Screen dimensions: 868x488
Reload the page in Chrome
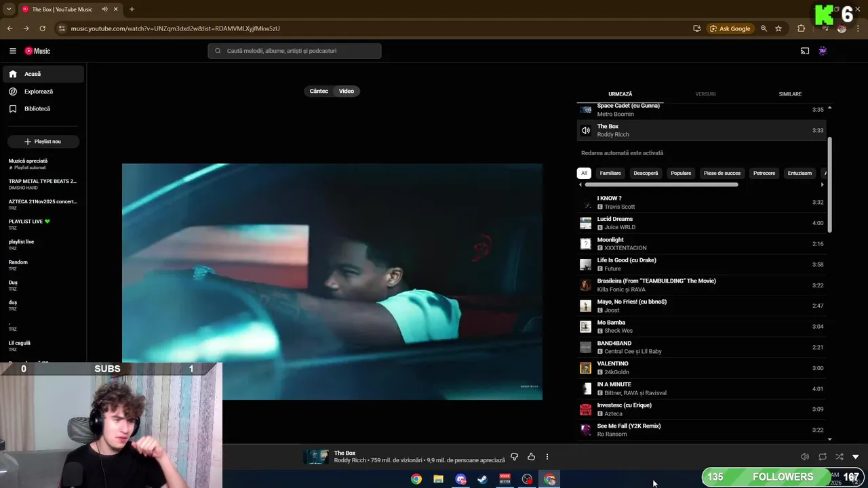42,28
